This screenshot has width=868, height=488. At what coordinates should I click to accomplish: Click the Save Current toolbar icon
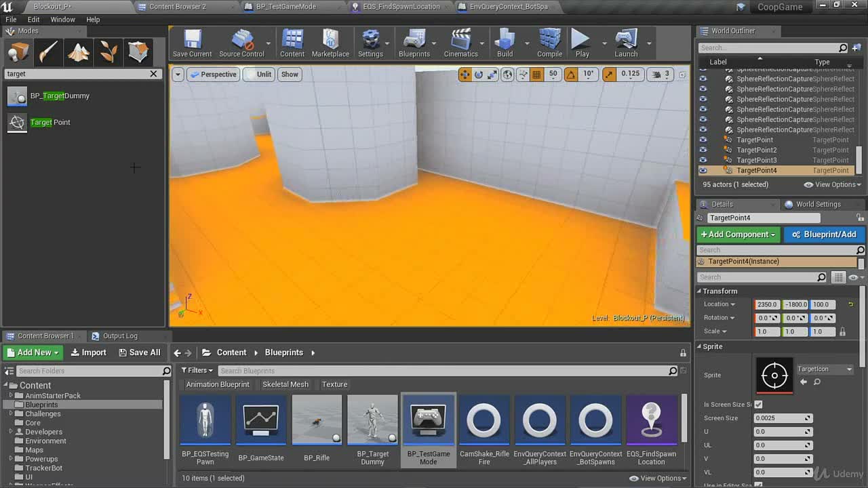192,43
